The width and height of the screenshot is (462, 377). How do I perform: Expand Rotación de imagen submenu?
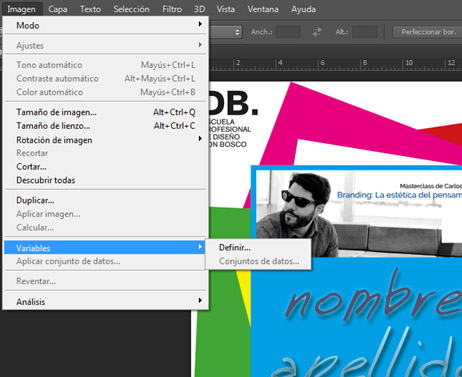pyautogui.click(x=106, y=140)
